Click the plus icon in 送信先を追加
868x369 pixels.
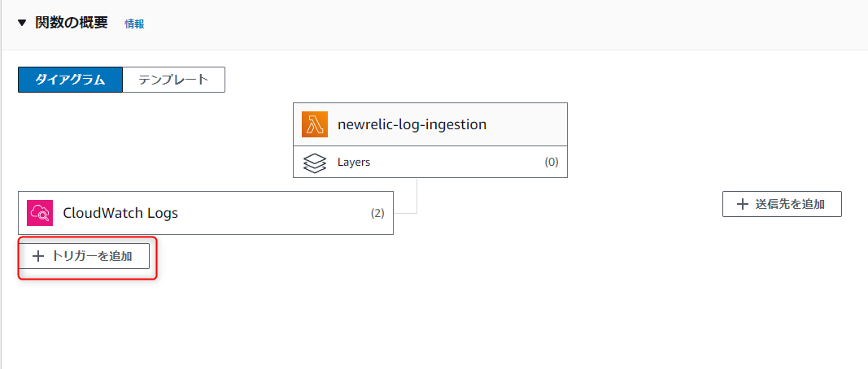pos(743,204)
